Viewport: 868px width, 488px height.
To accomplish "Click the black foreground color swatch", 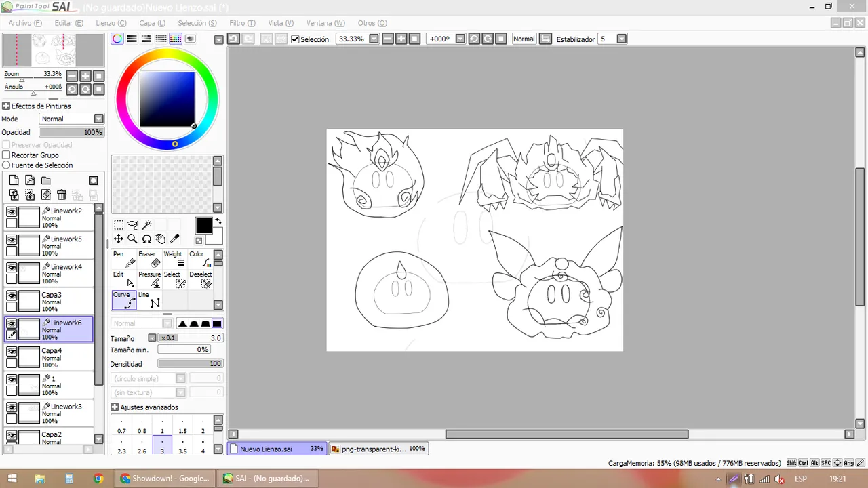I will click(x=203, y=226).
